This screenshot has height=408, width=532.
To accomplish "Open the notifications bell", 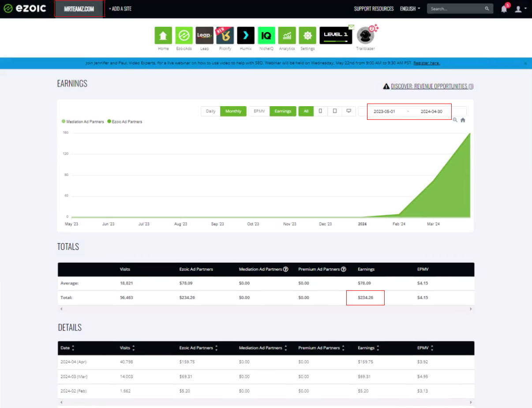I will tap(504, 9).
